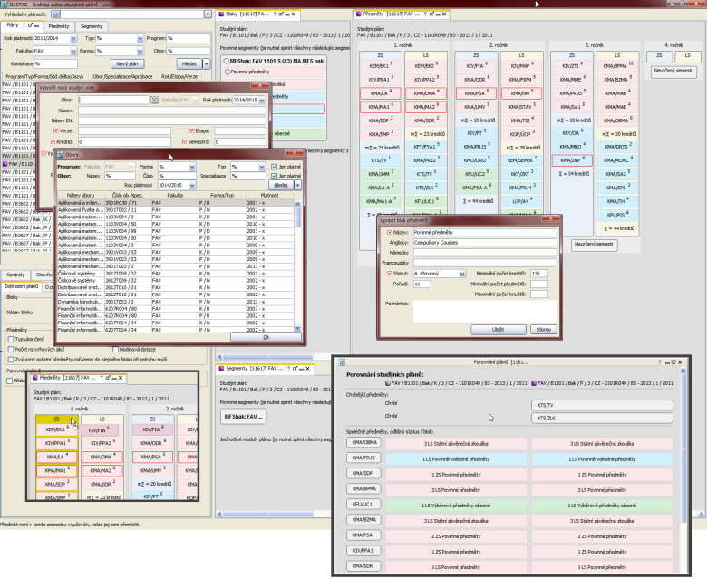Screen dimensions: 707x588
Task: Click the 'Nový plán' button
Action: click(127, 64)
